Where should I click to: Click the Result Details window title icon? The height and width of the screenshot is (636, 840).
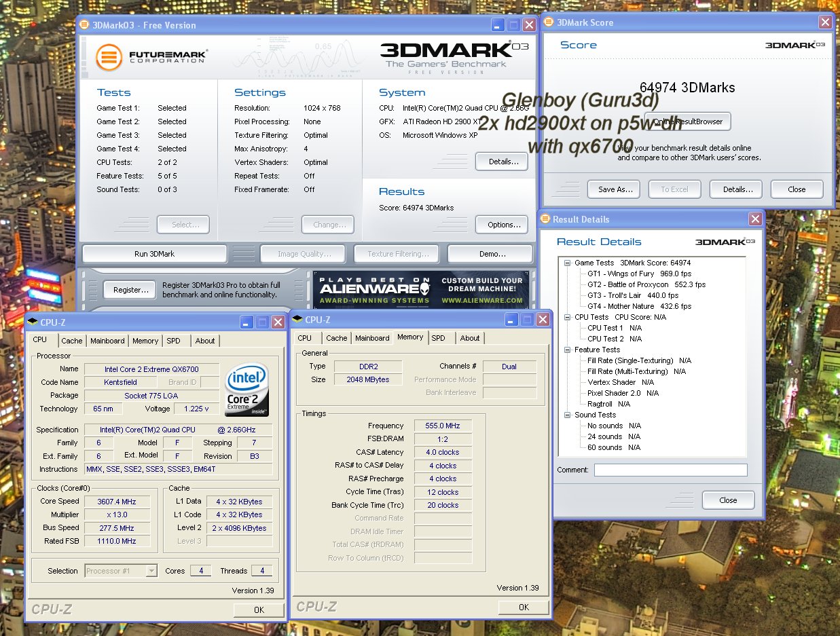545,219
